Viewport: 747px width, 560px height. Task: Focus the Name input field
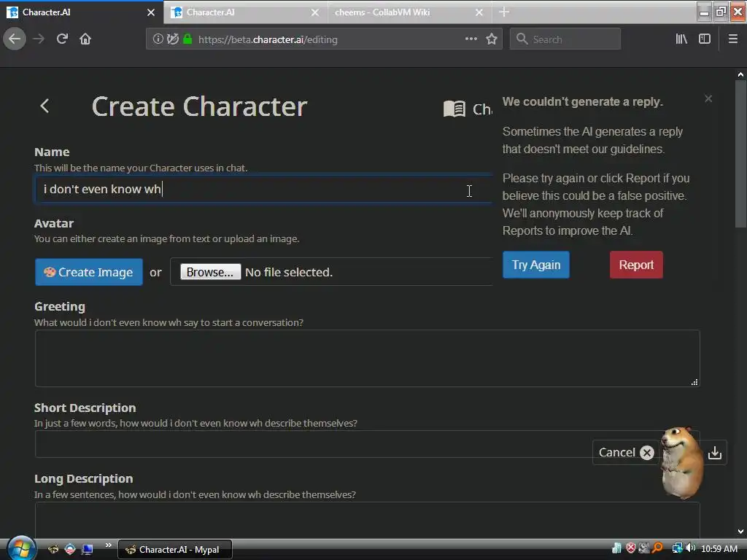pos(263,189)
